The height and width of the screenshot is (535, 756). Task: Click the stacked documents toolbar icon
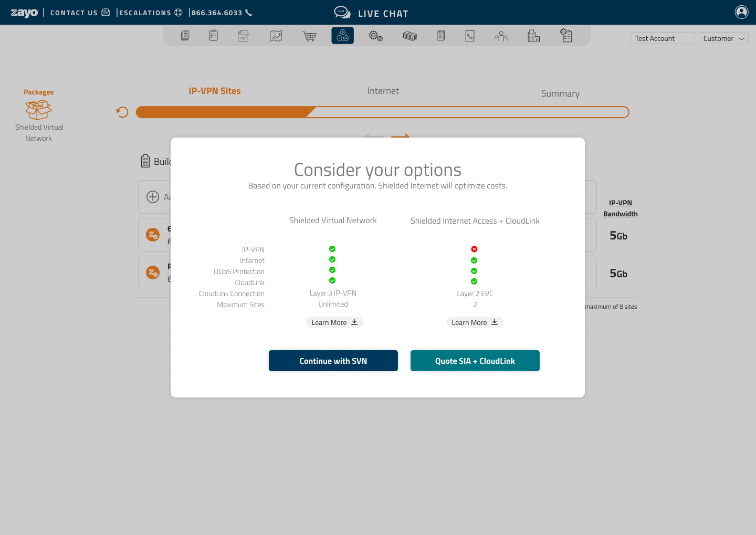click(x=185, y=36)
